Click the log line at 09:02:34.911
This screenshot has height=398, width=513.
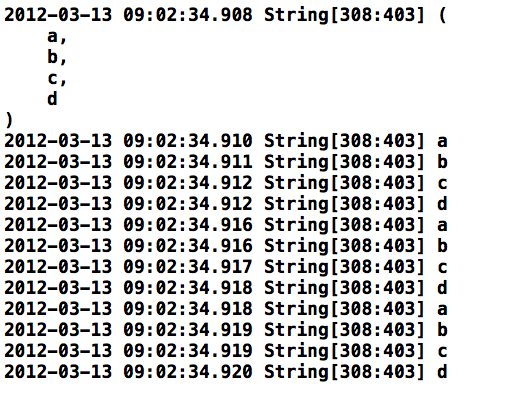[x=225, y=162]
